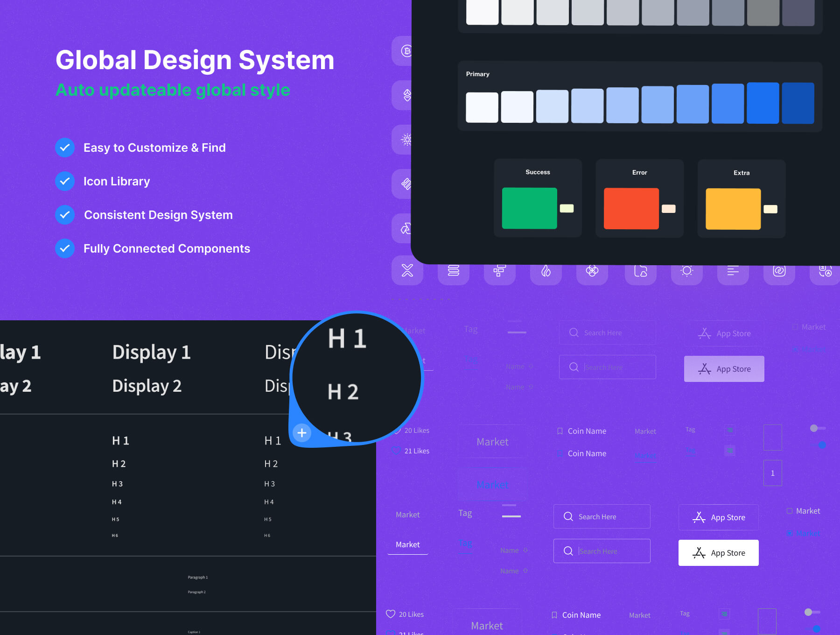Click the flame icon tile
Viewport: 840px width, 635px height.
point(546,270)
